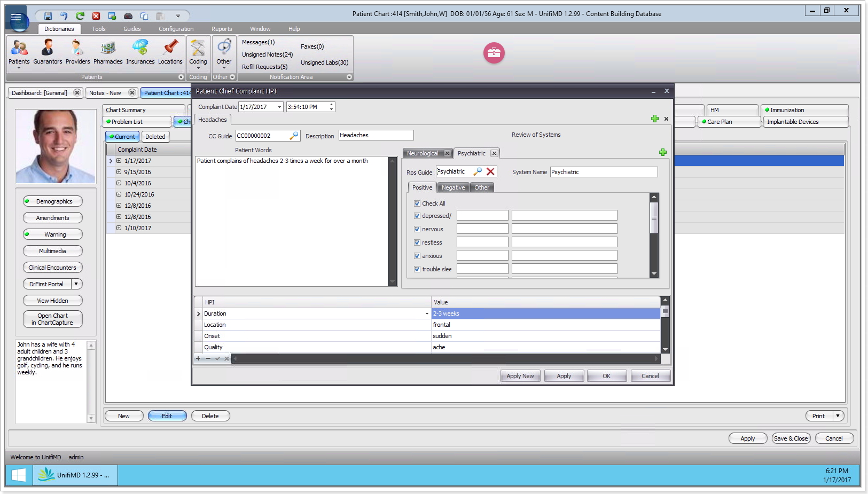The height and width of the screenshot is (494, 868).
Task: Click the CC Guide magnifier lookup icon
Action: point(294,136)
